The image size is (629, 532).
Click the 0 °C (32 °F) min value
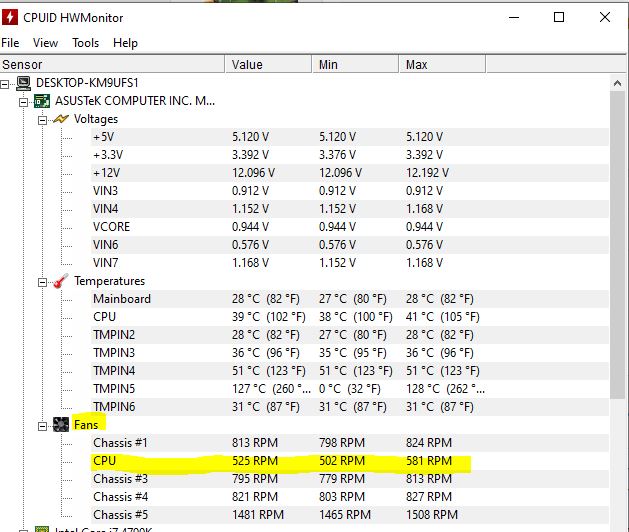tap(349, 389)
